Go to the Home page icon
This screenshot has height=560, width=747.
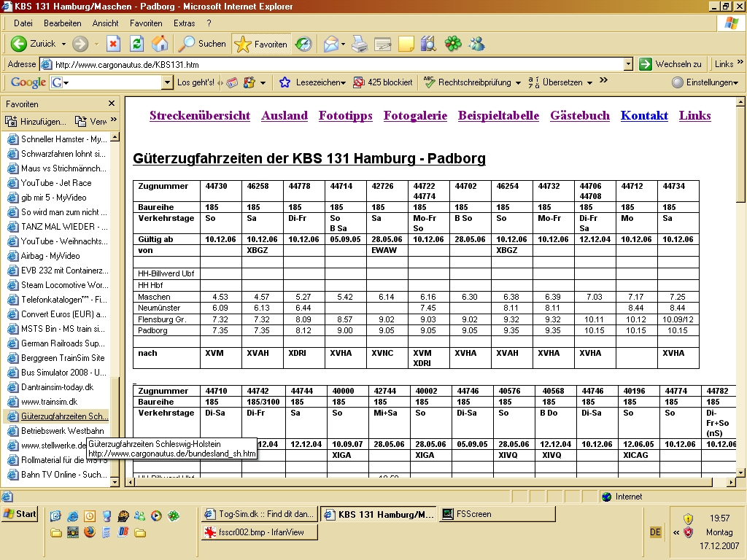point(160,44)
